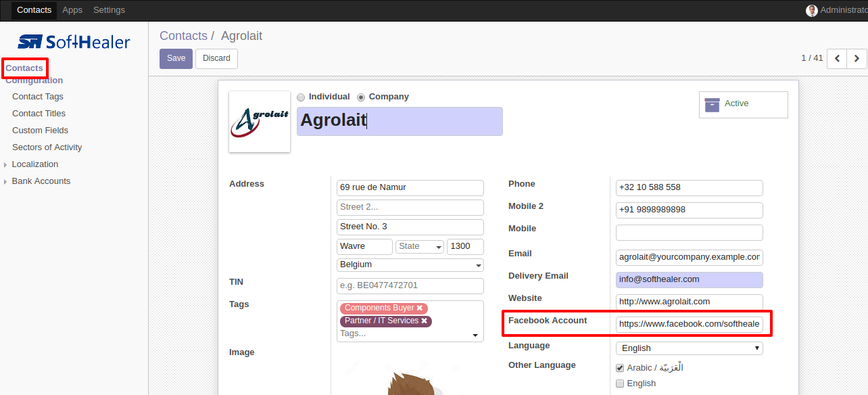
Task: Open Custom Fields configuration
Action: (41, 131)
